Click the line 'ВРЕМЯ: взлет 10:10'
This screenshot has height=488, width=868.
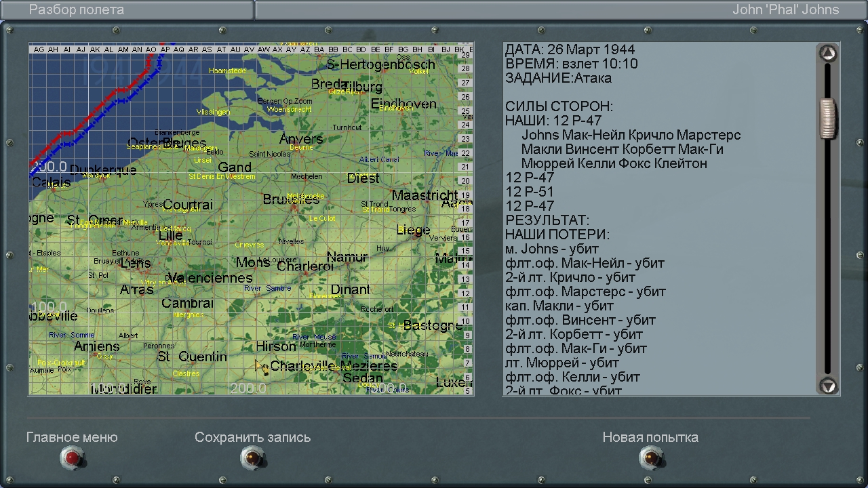[571, 64]
